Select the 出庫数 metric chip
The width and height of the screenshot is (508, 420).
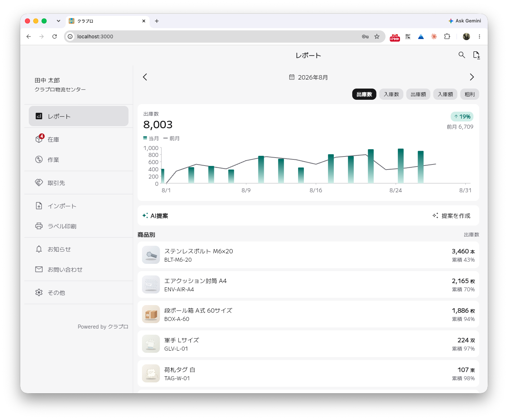tap(364, 94)
